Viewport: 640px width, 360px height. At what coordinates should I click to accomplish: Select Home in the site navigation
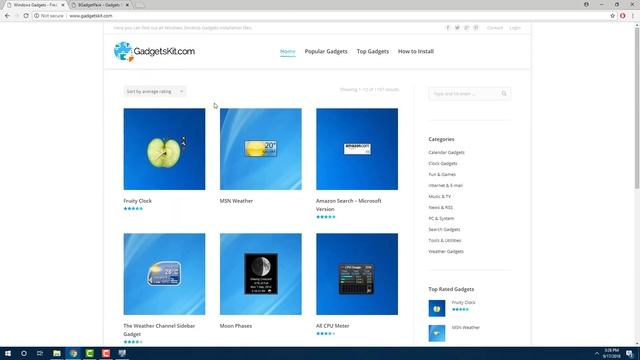(x=288, y=51)
